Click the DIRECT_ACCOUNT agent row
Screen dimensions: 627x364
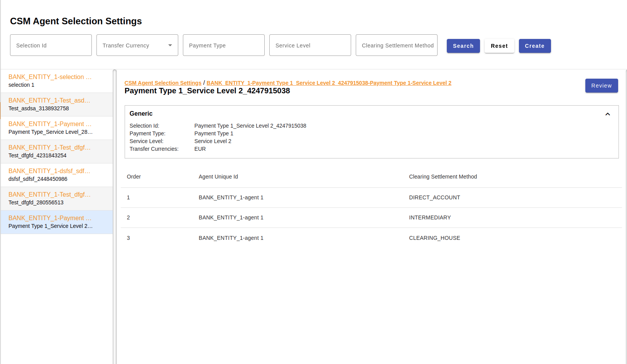[370, 197]
